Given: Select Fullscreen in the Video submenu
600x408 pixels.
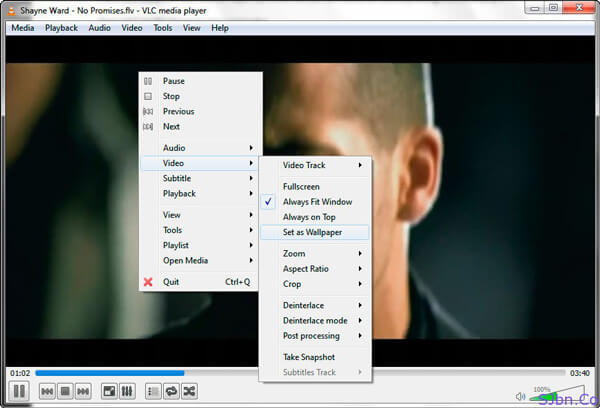Looking at the screenshot, I should click(x=315, y=187).
